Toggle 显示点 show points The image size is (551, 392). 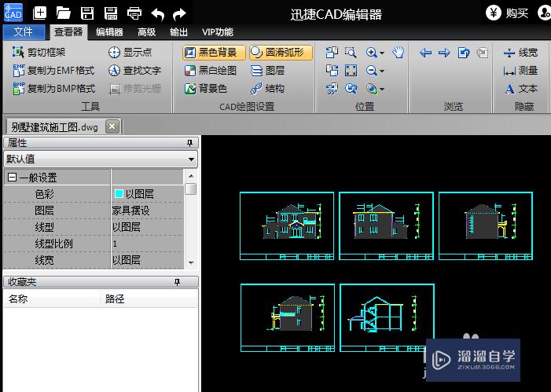[x=130, y=53]
